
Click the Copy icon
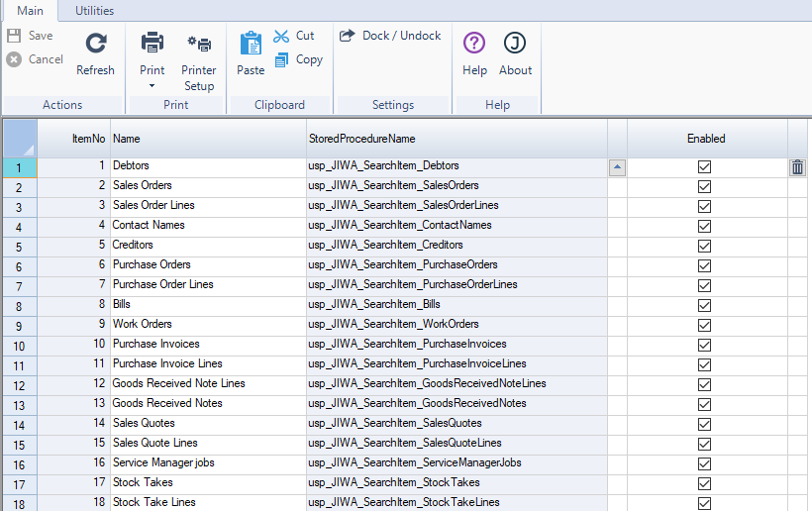point(282,59)
